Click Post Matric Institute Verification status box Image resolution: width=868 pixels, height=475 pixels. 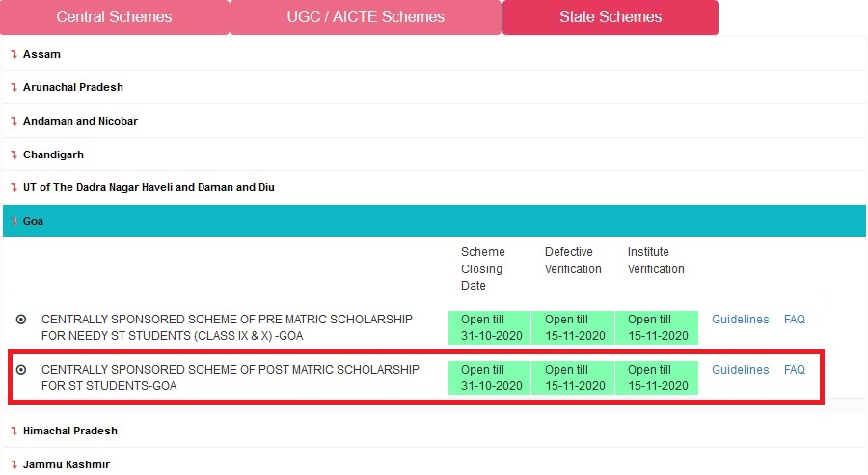pos(658,377)
